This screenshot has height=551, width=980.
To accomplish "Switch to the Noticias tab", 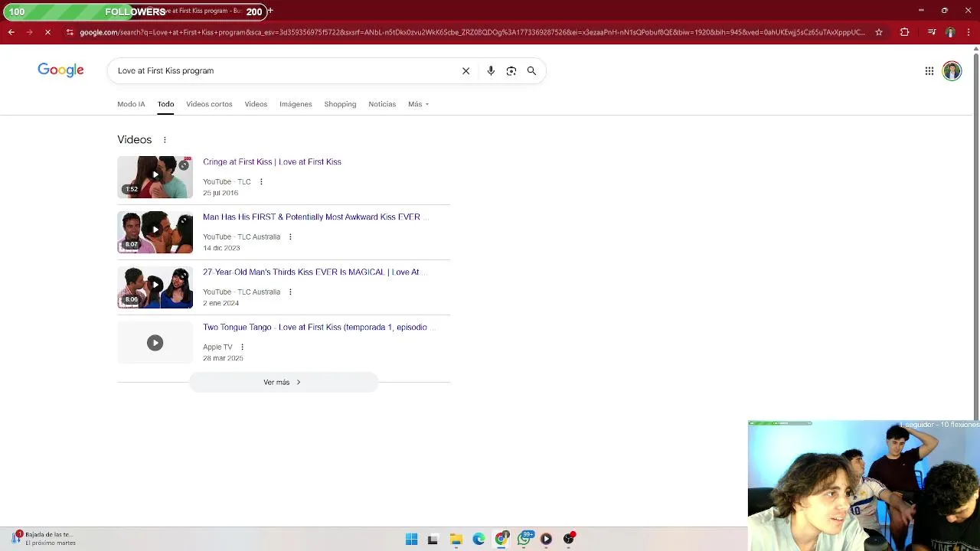I will coord(382,104).
